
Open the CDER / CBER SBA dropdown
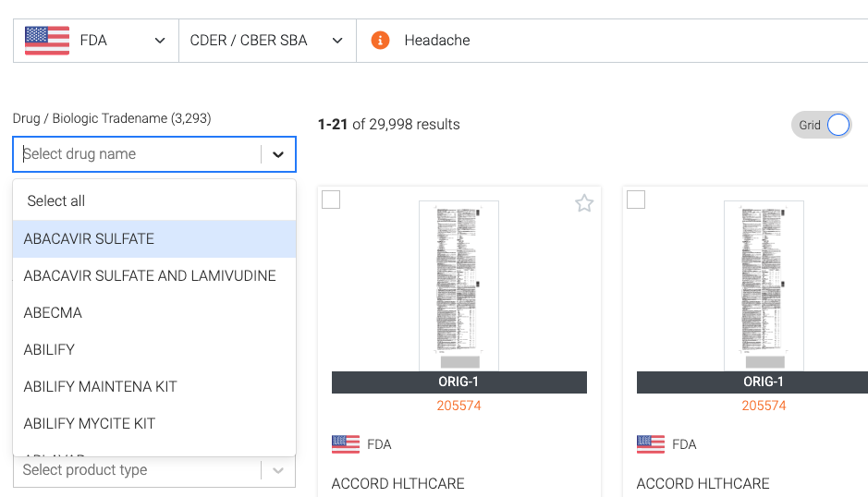coord(267,41)
